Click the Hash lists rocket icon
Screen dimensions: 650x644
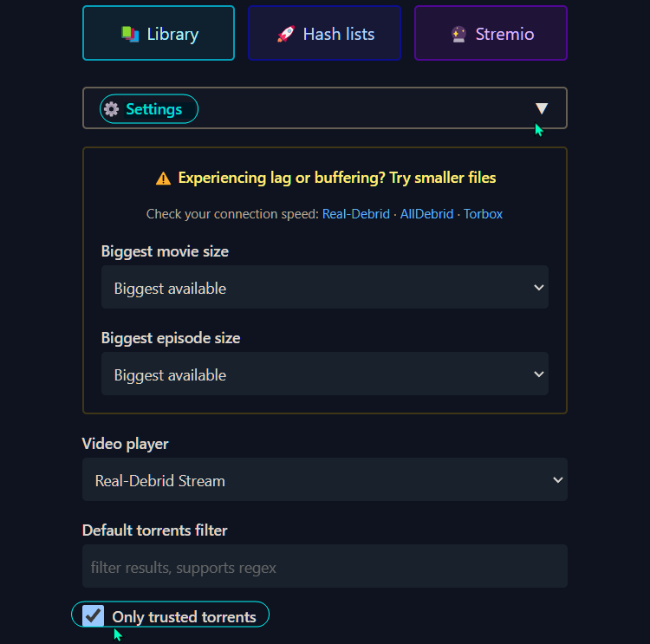tap(286, 34)
